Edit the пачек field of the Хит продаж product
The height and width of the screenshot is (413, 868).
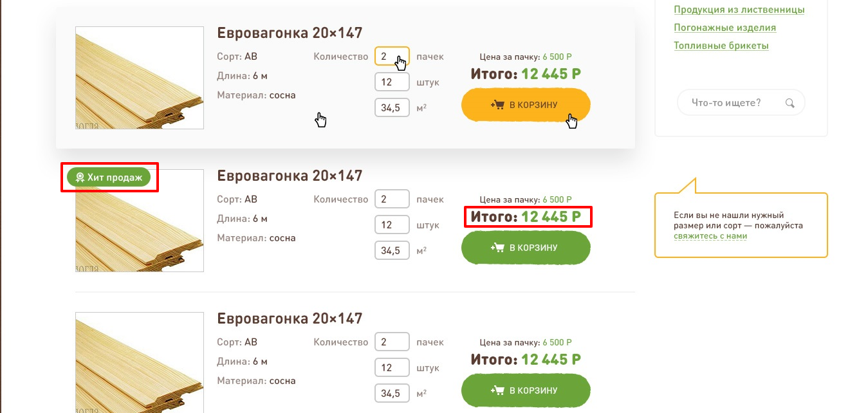392,199
